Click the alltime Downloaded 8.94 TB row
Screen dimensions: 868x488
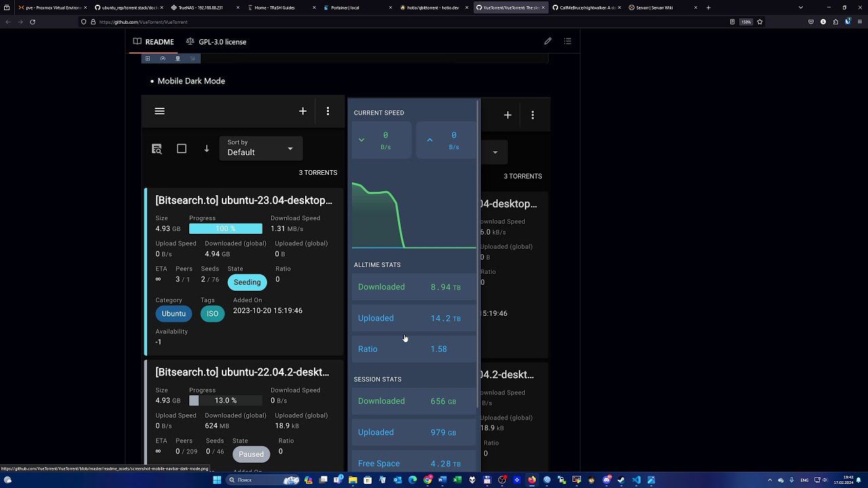point(414,287)
